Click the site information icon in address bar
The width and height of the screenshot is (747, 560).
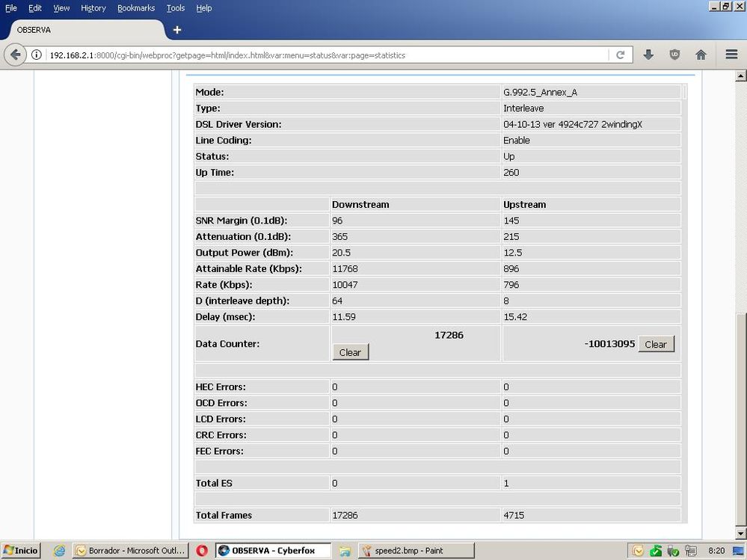[x=36, y=55]
